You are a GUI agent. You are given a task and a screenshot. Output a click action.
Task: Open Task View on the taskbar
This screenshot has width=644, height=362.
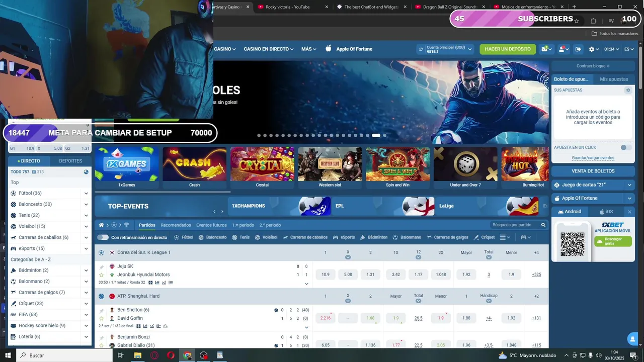(121, 355)
